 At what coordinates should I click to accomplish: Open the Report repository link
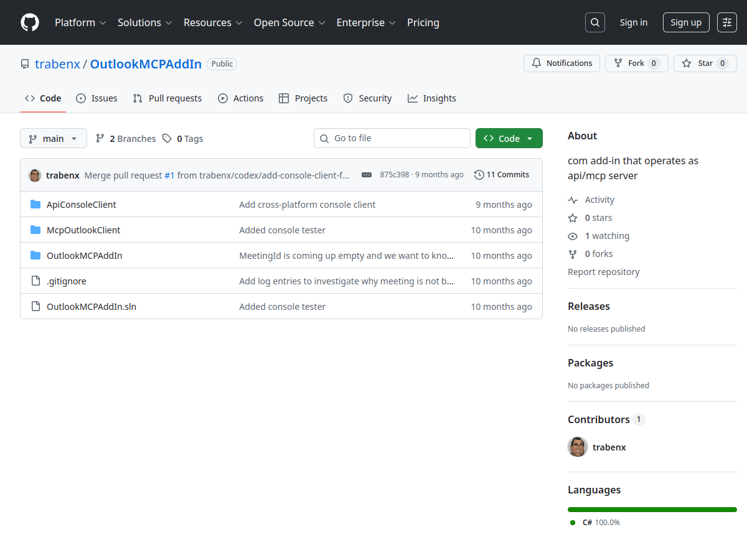coord(603,272)
